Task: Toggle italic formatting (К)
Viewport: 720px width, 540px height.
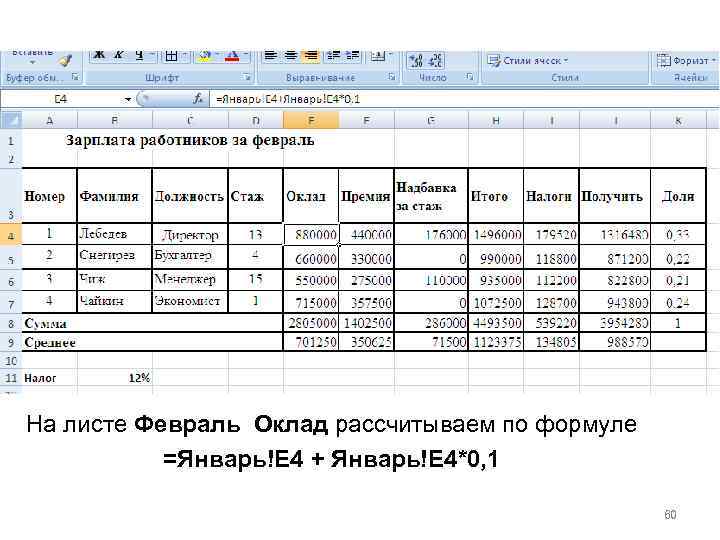Action: click(118, 56)
